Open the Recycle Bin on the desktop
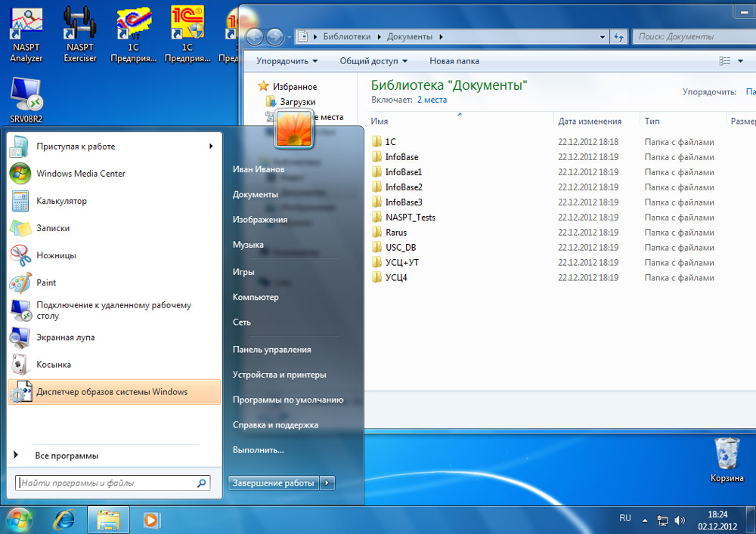 coord(727,459)
